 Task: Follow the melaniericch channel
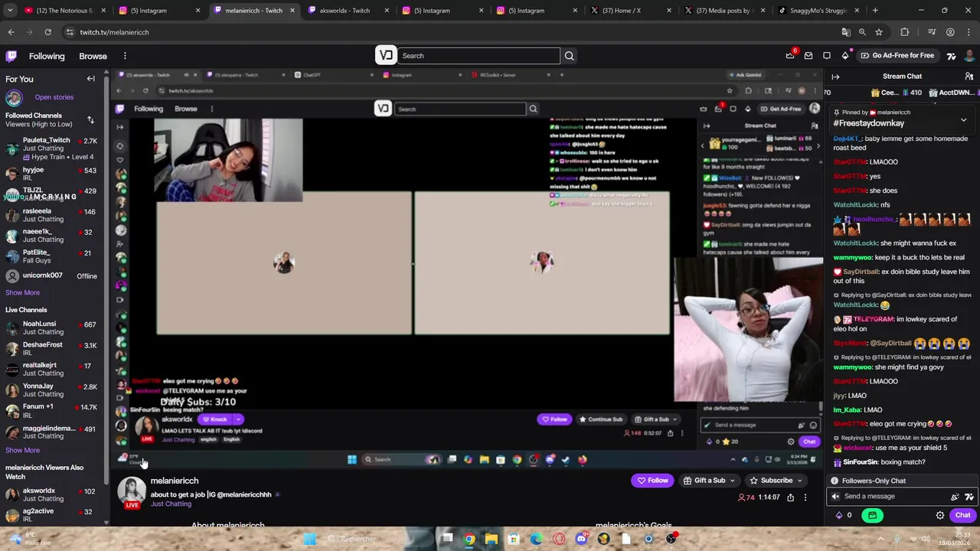[652, 481]
